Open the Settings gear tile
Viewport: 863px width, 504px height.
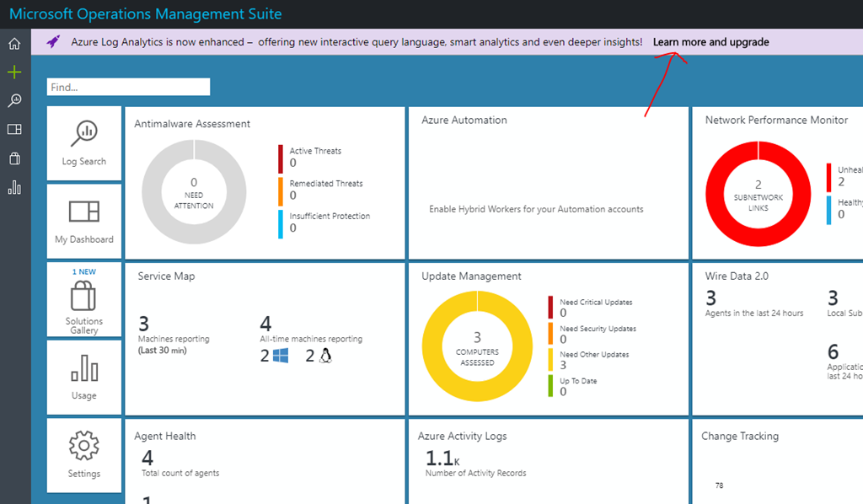(x=84, y=454)
